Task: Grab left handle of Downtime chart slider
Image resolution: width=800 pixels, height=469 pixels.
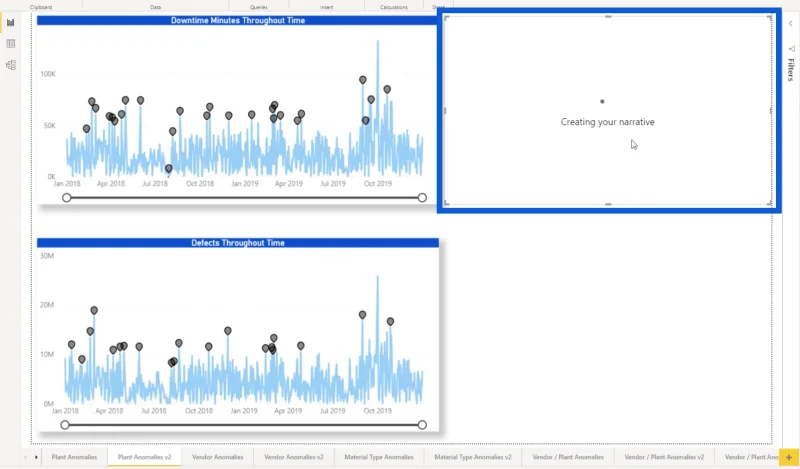Action: click(66, 198)
